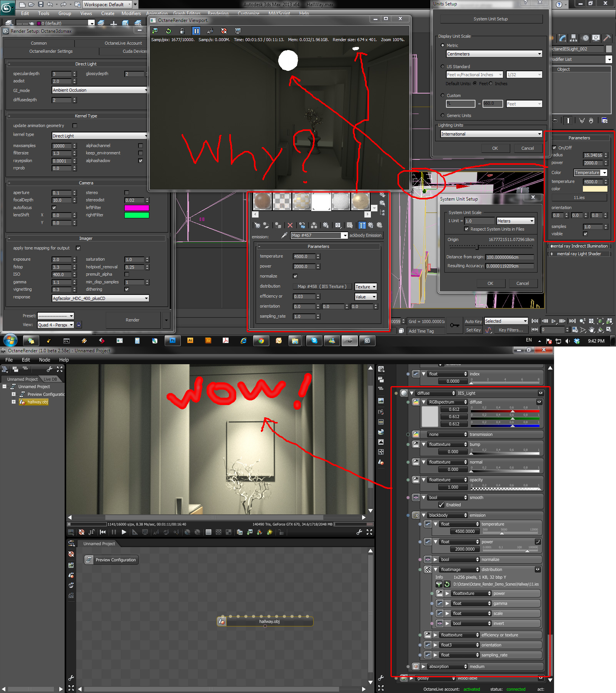This screenshot has height=693, width=616.
Task: Open Photoshop from the Windows taskbar
Action: pos(173,341)
